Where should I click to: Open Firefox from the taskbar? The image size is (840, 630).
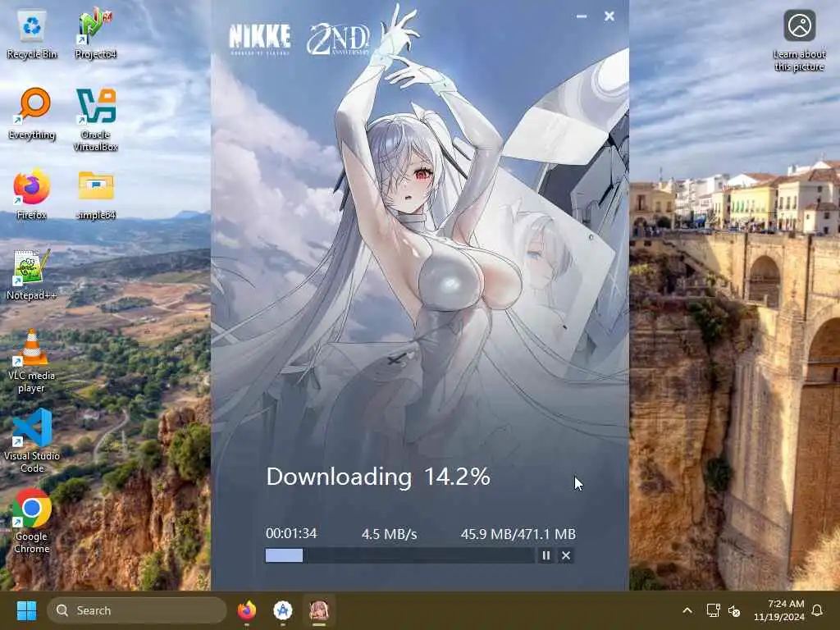click(246, 610)
